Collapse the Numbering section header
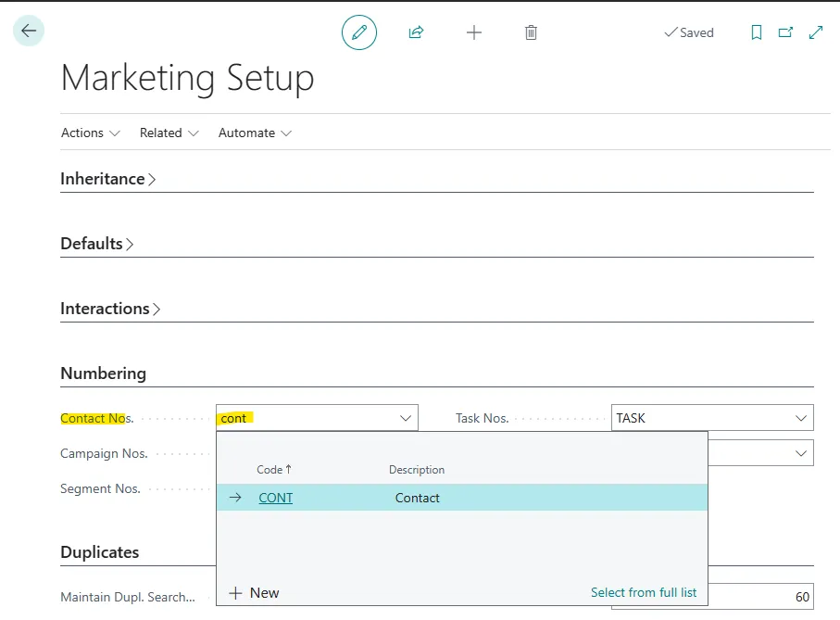840x620 pixels. [x=103, y=373]
